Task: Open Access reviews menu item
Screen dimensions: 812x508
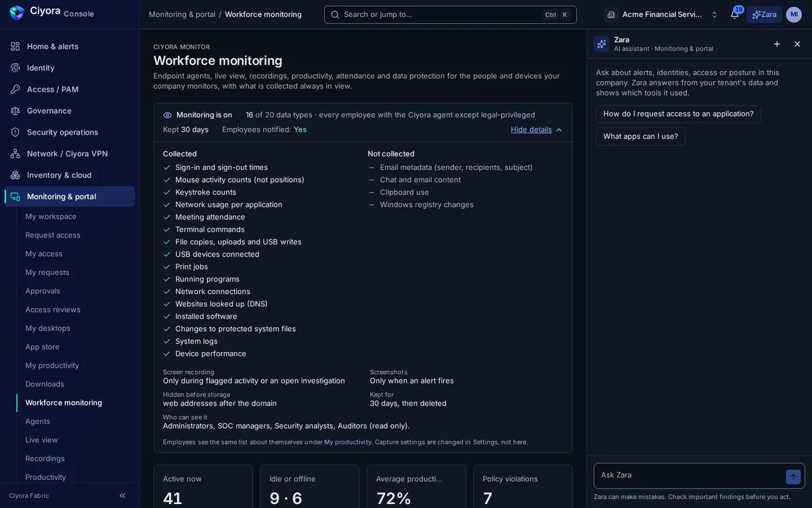Action: [75, 310]
